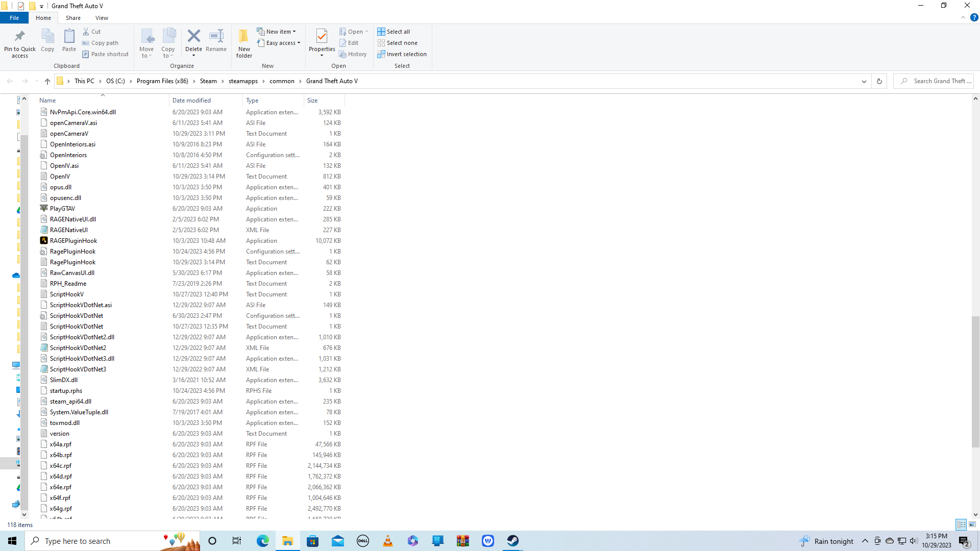Refresh the current folder view

pyautogui.click(x=879, y=81)
